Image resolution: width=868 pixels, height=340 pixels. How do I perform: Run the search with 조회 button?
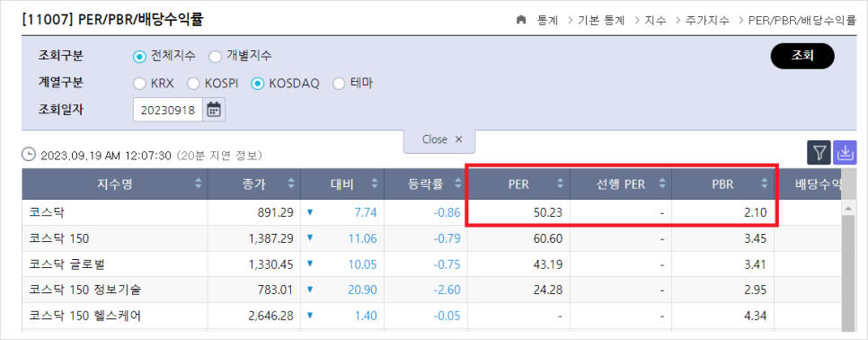point(802,56)
